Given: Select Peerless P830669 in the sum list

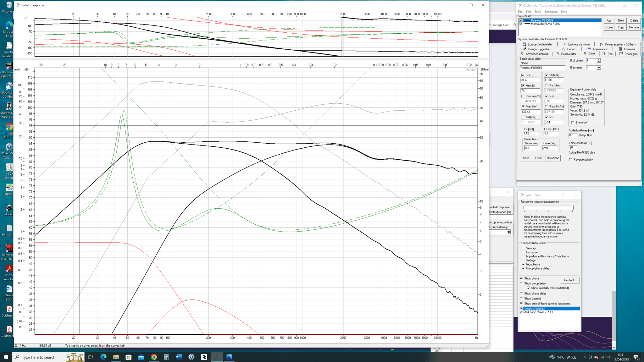Looking at the screenshot, I should coord(549,309).
